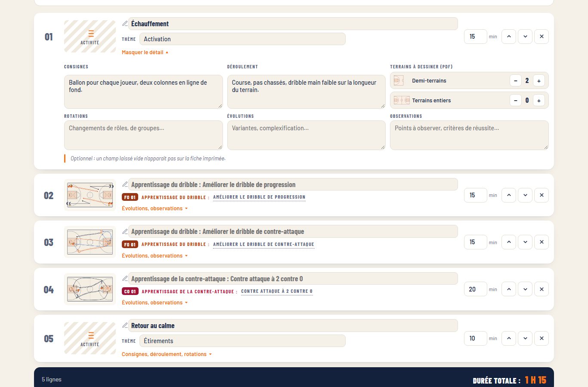Expand Consignes, déroulement, rotations for Retour au calme
Screen dimensions: 588x387
tap(167, 354)
